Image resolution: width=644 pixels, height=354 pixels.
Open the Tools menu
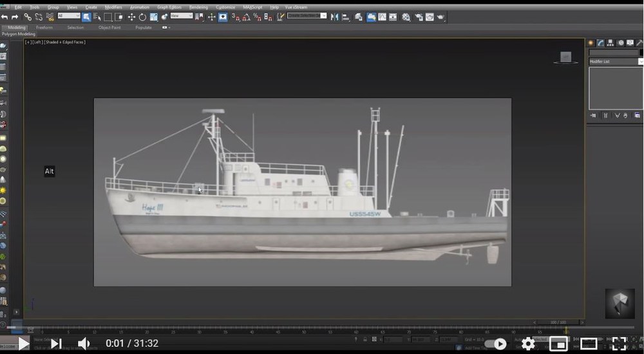pyautogui.click(x=35, y=7)
